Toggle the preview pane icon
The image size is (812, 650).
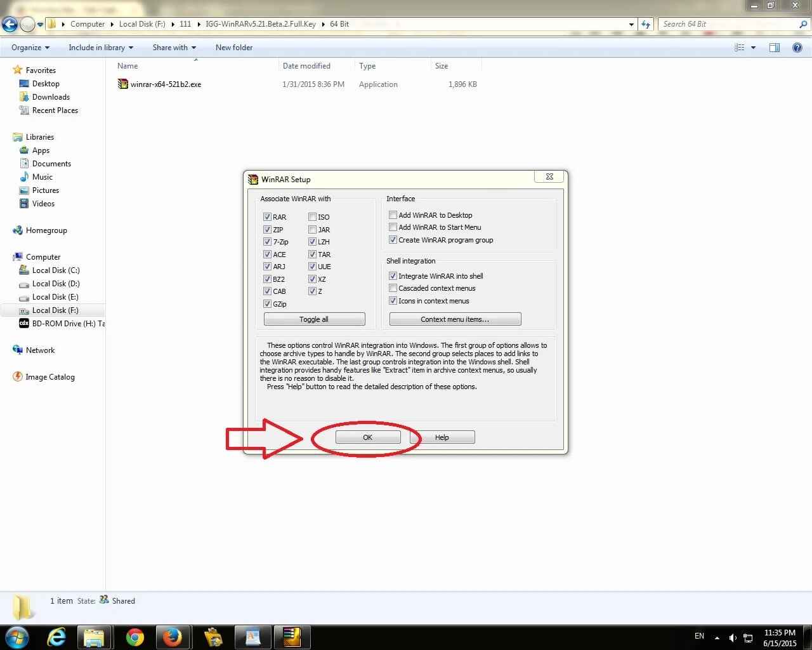774,48
